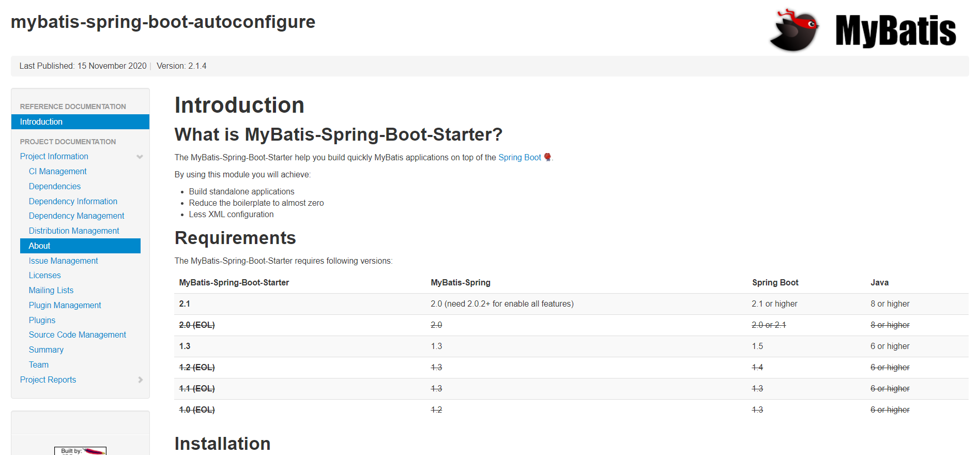Open Mailing Lists page
The image size is (980, 455).
click(x=51, y=290)
